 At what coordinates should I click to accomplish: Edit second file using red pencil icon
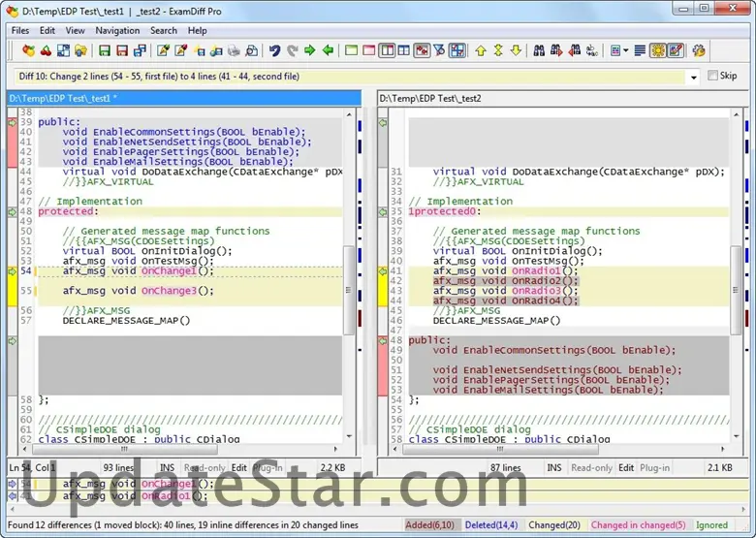pos(181,50)
